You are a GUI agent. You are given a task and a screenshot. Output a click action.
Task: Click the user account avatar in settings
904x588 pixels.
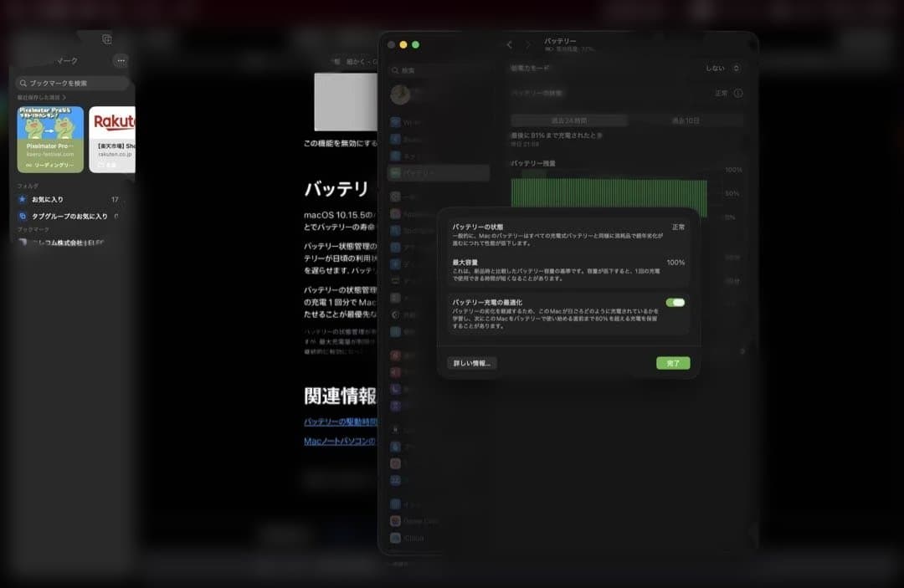400,95
